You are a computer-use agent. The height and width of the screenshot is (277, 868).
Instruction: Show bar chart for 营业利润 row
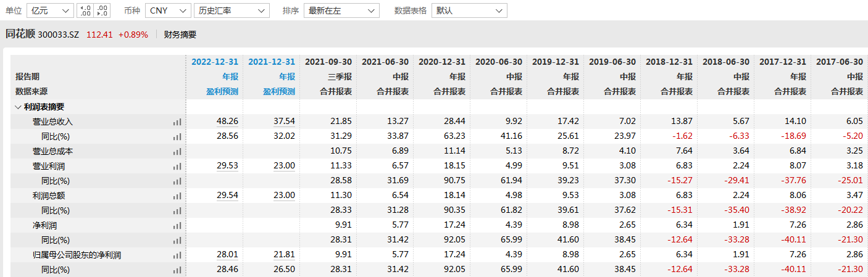click(178, 167)
